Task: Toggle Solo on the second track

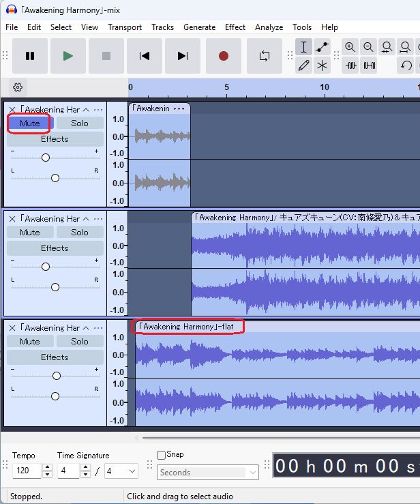Action: click(80, 232)
